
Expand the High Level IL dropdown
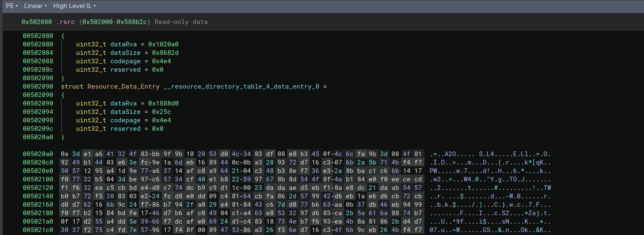[74, 6]
